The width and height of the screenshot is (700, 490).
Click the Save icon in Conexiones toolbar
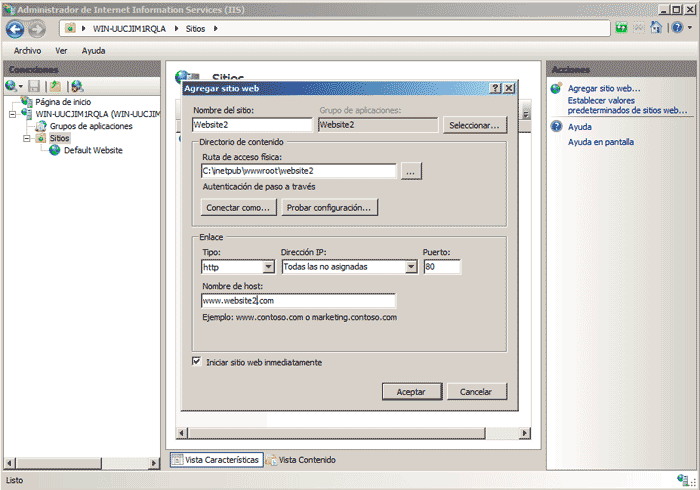[x=34, y=87]
